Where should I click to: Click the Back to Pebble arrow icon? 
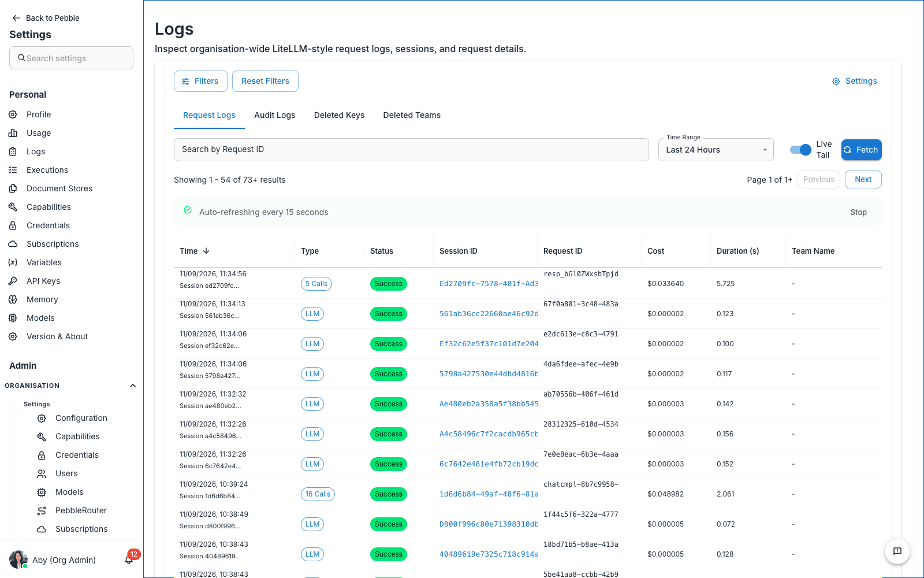[x=16, y=18]
